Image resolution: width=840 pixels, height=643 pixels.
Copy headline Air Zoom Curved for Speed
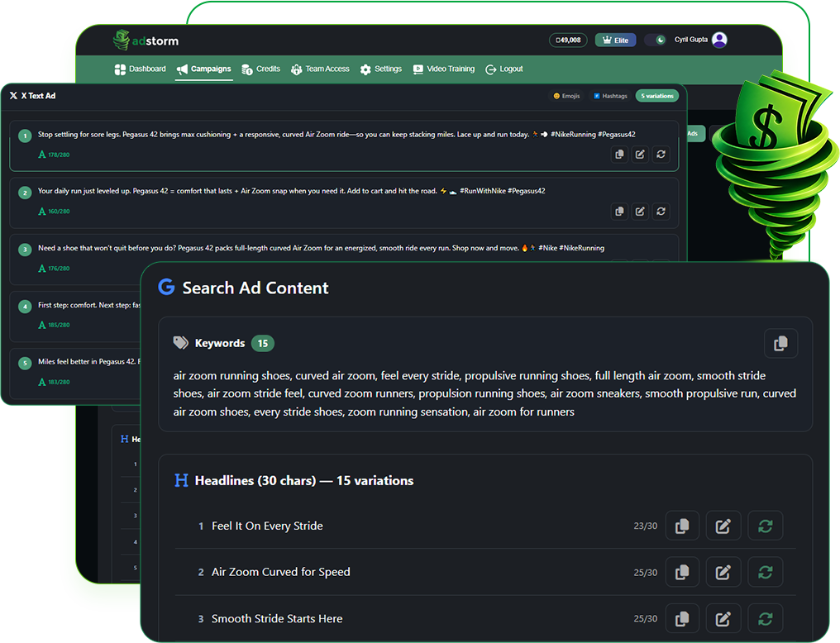(x=682, y=572)
